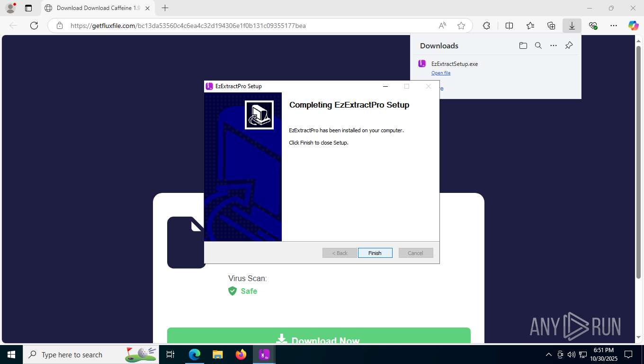Toggle Read aloud icon in address bar
The image size is (644, 364).
coord(442,26)
